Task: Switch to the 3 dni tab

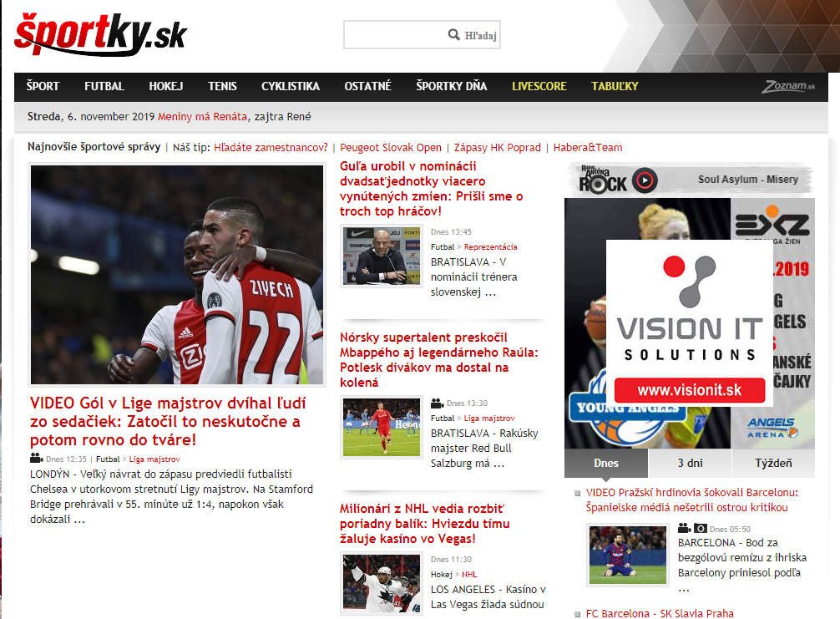Action: click(690, 463)
